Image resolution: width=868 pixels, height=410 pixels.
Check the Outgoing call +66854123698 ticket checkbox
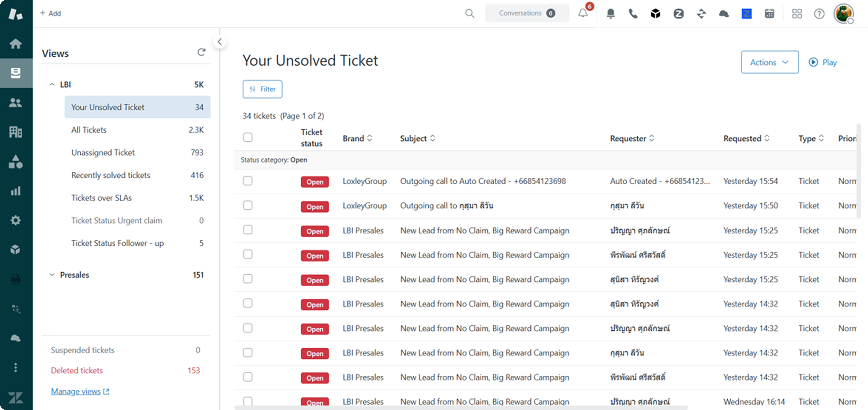[x=248, y=181]
